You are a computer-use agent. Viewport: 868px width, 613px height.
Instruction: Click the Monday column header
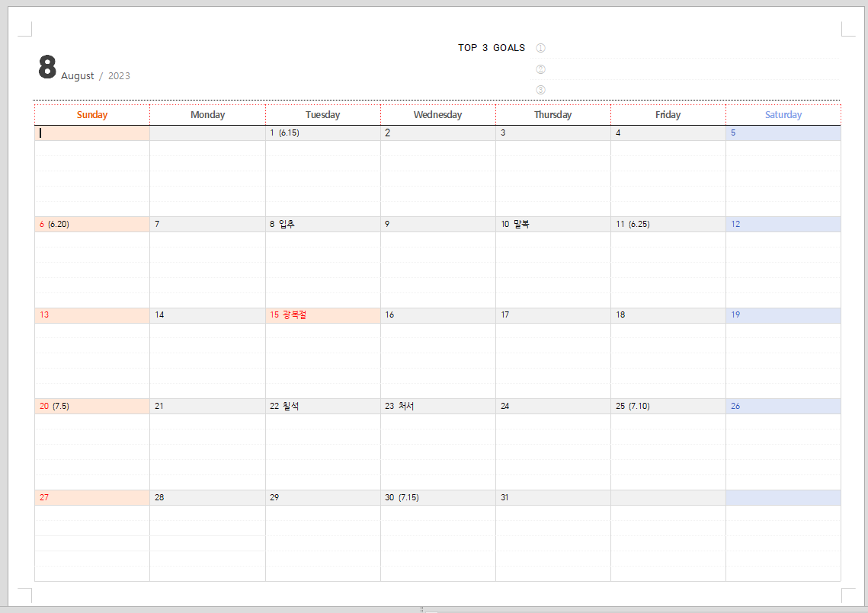(x=207, y=115)
